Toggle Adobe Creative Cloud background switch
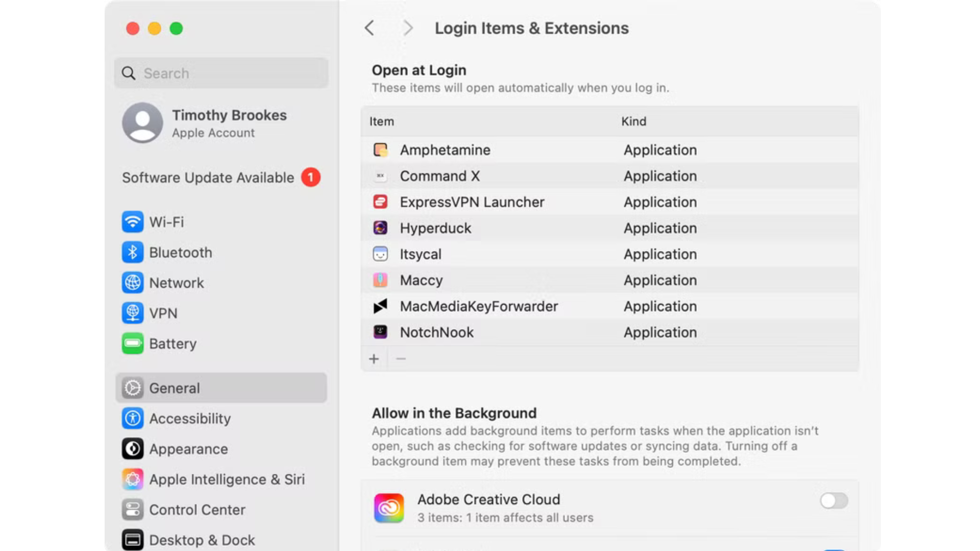Image resolution: width=980 pixels, height=551 pixels. (x=834, y=500)
